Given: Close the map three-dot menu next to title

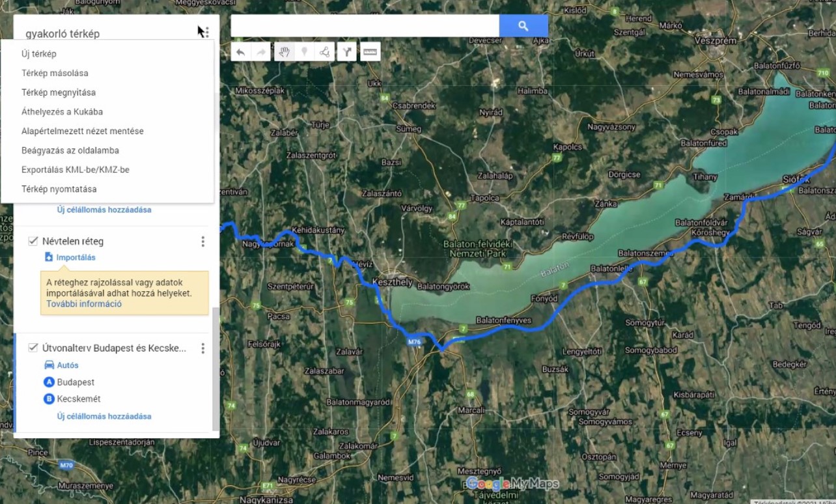Looking at the screenshot, I should tap(206, 33).
